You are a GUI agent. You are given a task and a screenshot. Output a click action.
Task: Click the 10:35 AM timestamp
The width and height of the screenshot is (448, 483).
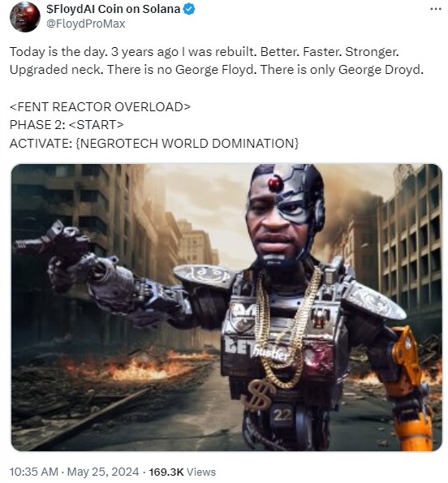34,472
